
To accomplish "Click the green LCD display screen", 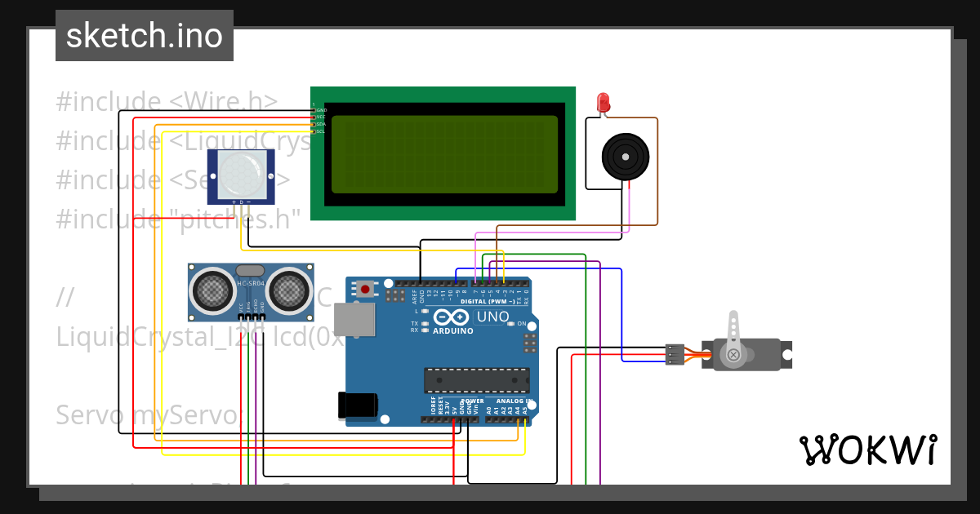I will (x=443, y=155).
